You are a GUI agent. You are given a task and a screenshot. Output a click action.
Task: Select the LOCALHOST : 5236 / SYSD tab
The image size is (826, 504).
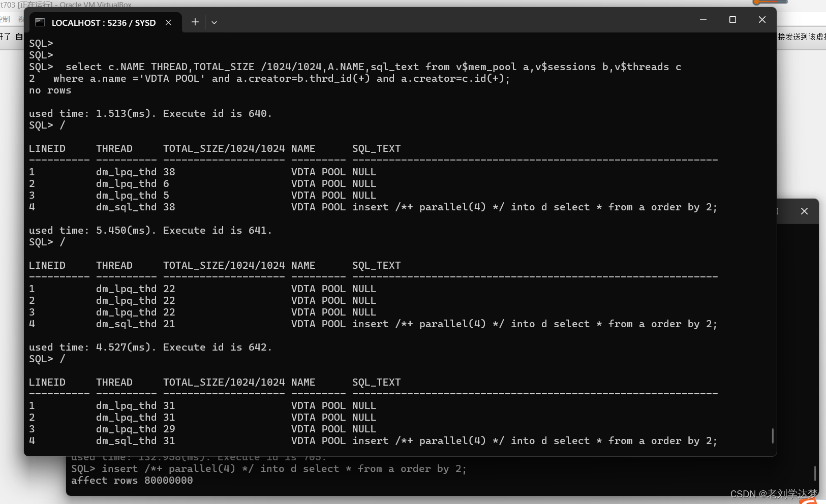pyautogui.click(x=104, y=22)
